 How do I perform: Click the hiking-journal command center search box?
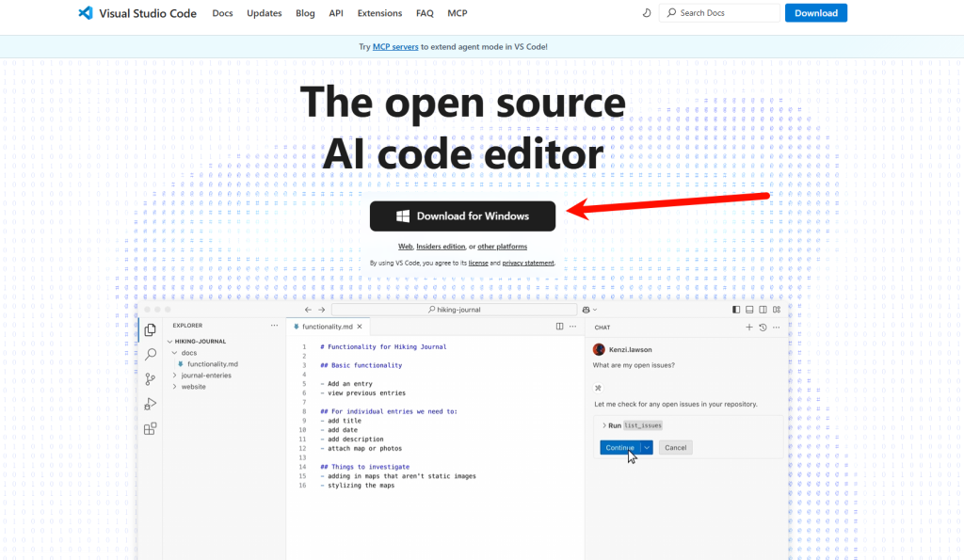[455, 310]
